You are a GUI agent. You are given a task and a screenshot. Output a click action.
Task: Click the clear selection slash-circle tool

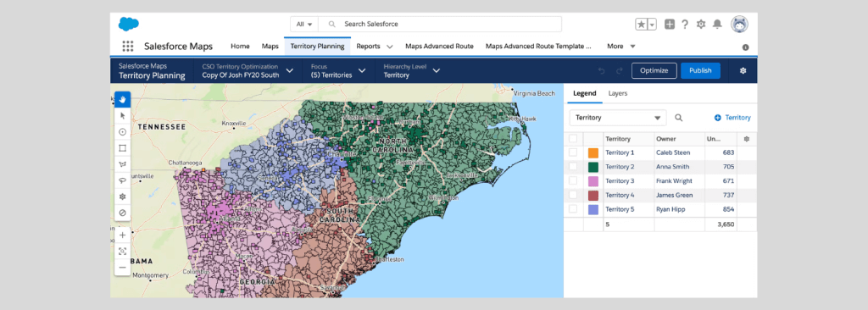(x=122, y=213)
